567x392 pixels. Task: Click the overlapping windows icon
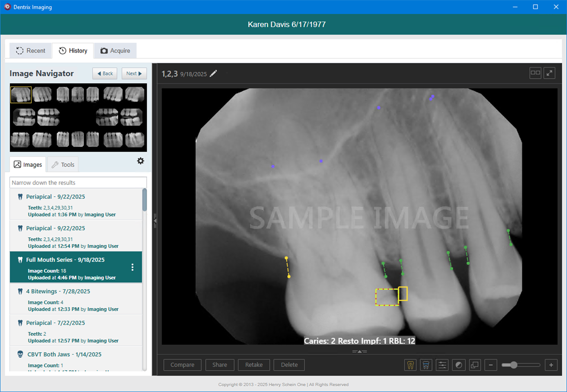(x=475, y=365)
